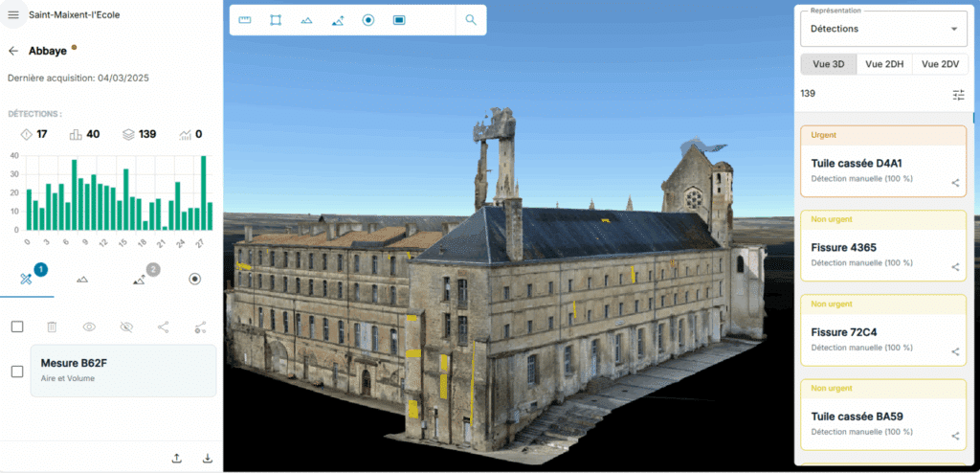This screenshot has width=980, height=473.
Task: Hide selected items with crossed eye icon
Action: (126, 327)
